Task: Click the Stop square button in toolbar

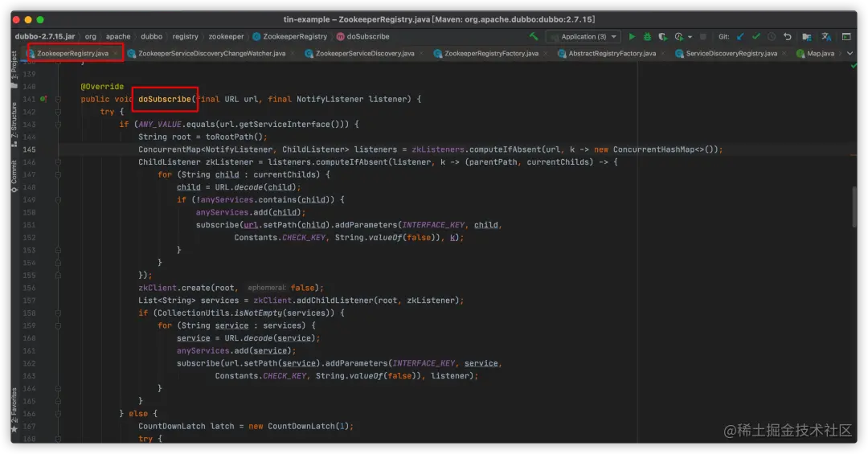Action: (703, 36)
